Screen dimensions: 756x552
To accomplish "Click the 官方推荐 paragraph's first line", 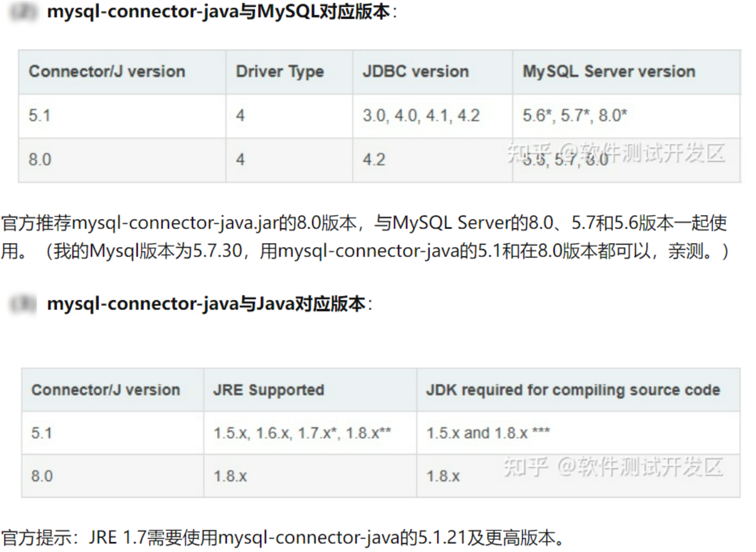I will 364,223.
